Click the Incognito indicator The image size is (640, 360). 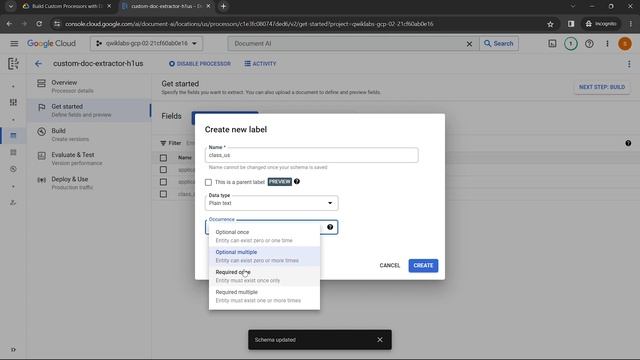pos(600,24)
